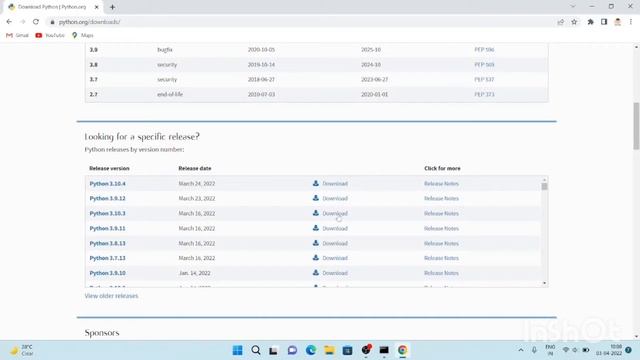Viewport: 640px width, 360px height.
Task: Click Download text for Python 3.7.13
Action: [x=335, y=258]
